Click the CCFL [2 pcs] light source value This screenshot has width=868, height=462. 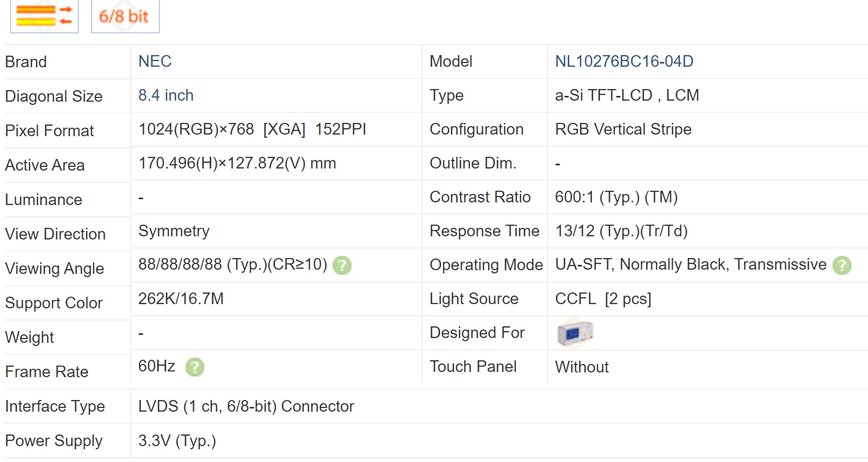[603, 299]
